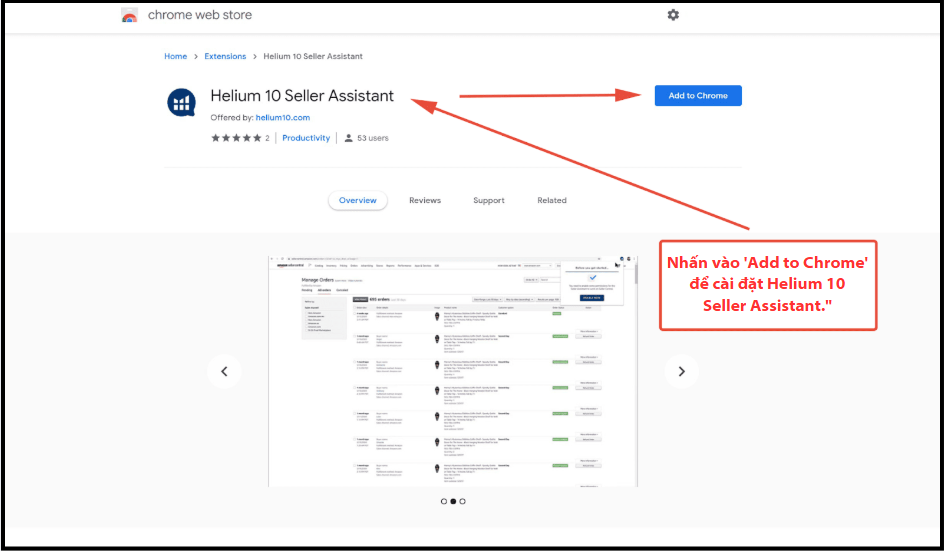Click the five-star rating row
Screen dimensions: 944x551
(235, 138)
